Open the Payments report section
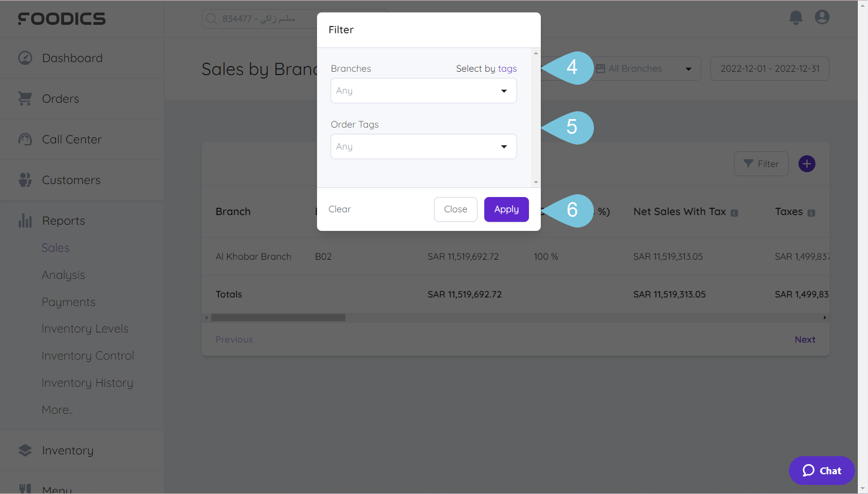 68,302
